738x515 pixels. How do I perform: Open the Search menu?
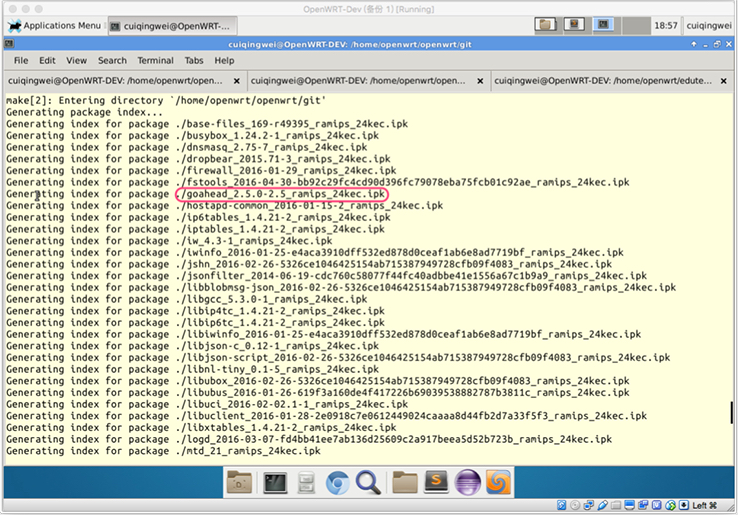pos(112,60)
